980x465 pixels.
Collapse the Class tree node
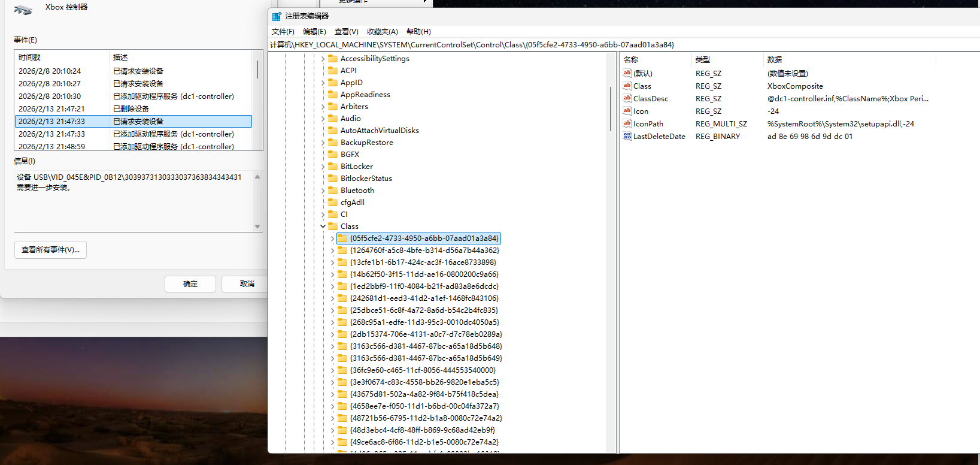pyautogui.click(x=323, y=227)
